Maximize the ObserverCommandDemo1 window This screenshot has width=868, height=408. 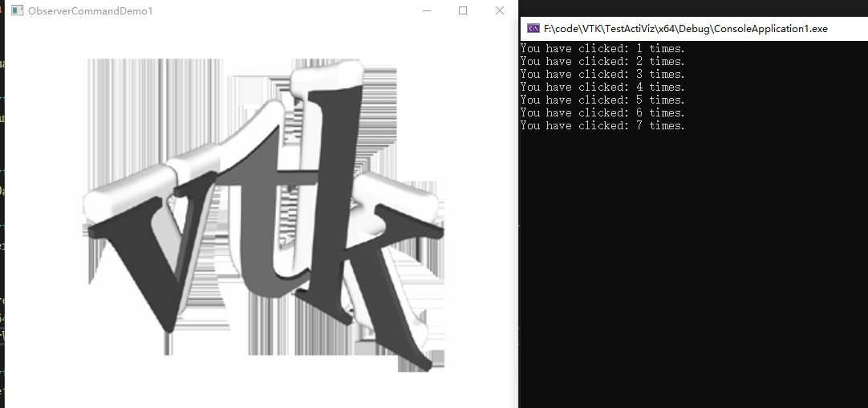(x=463, y=10)
